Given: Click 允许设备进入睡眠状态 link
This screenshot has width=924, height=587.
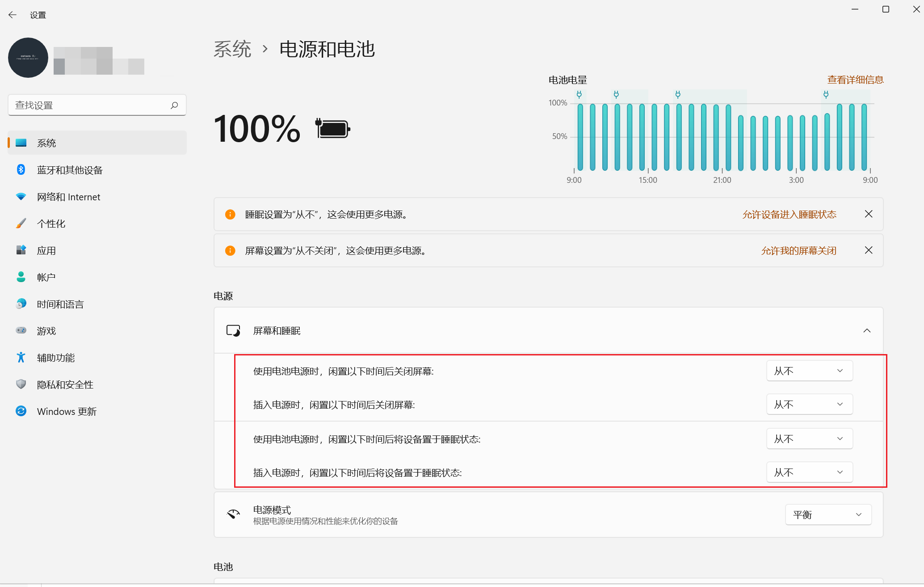Looking at the screenshot, I should pos(789,215).
